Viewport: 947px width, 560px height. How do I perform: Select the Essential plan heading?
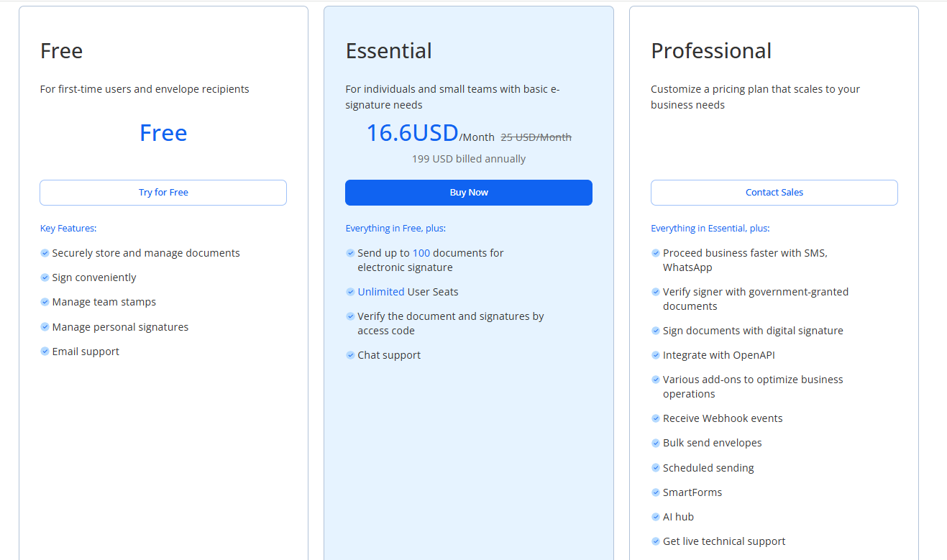click(x=388, y=51)
